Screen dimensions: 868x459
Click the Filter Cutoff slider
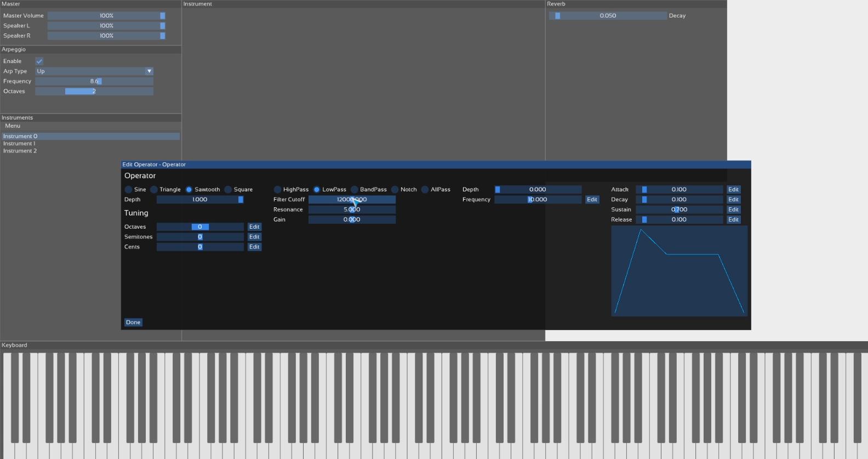pyautogui.click(x=352, y=200)
